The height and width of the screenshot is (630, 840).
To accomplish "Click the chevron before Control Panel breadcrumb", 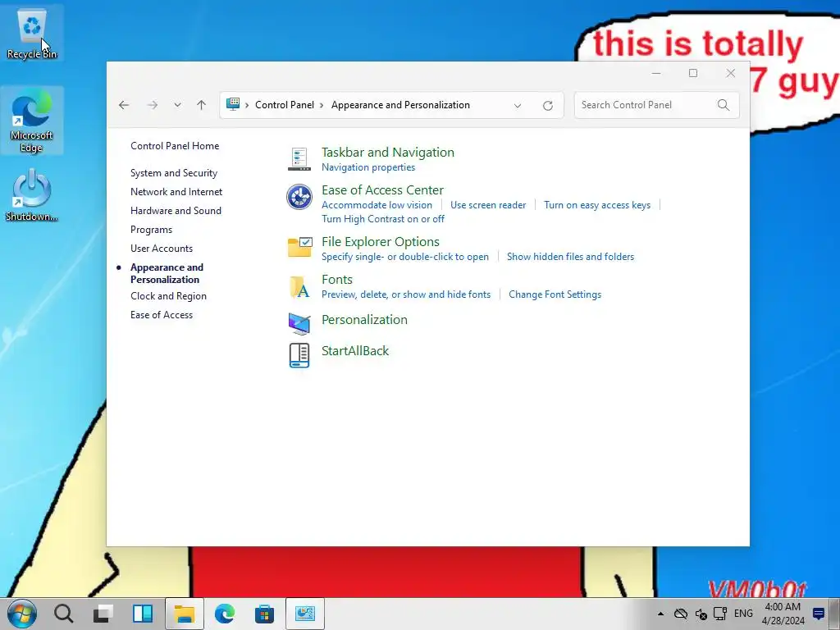I will point(247,105).
